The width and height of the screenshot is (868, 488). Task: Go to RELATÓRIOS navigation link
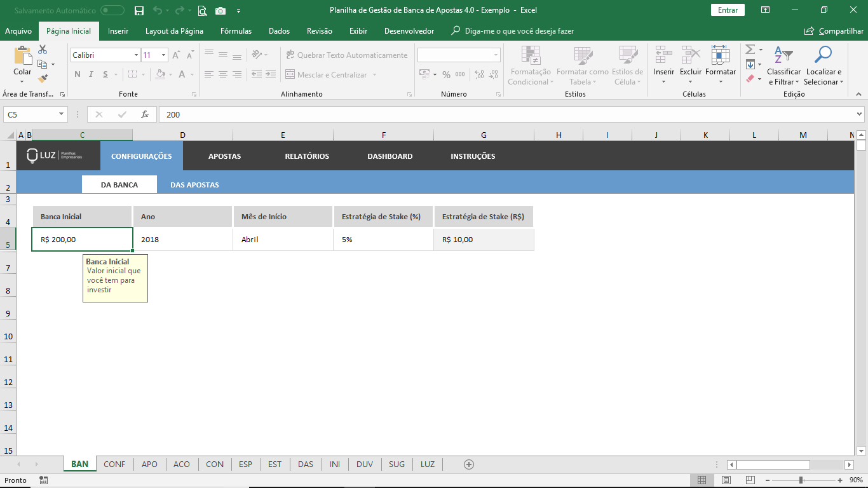pos(307,156)
